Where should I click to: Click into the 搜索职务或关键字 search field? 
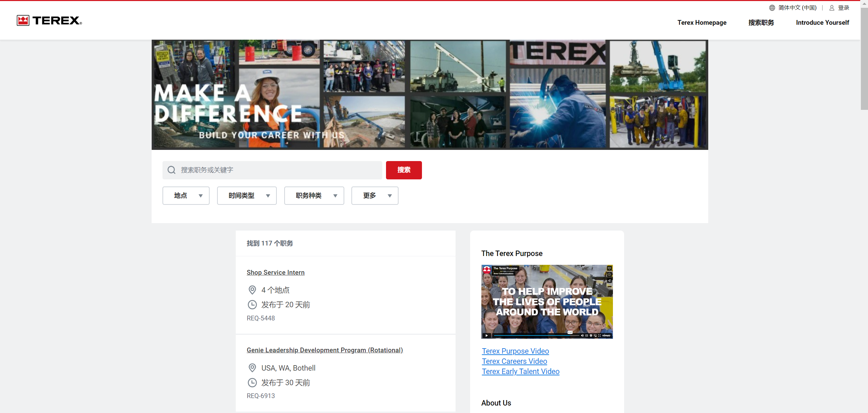point(272,170)
